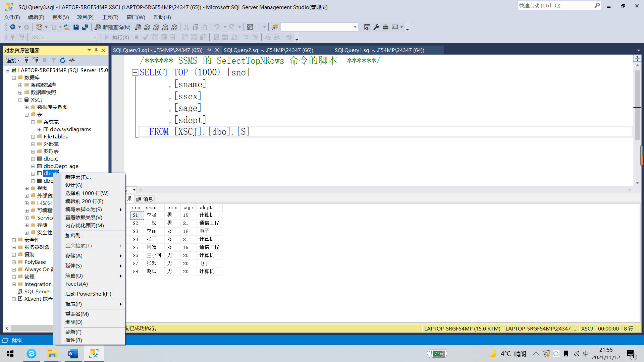
Task: Collapse the SELECT statement outlining box
Action: [135, 72]
